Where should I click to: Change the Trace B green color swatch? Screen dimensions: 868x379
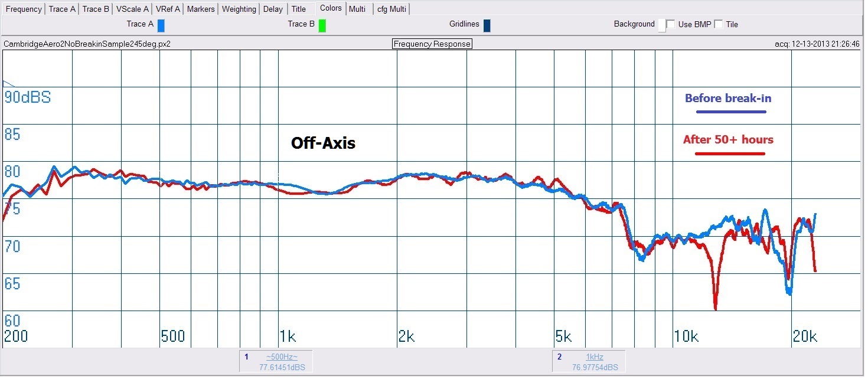click(x=322, y=25)
